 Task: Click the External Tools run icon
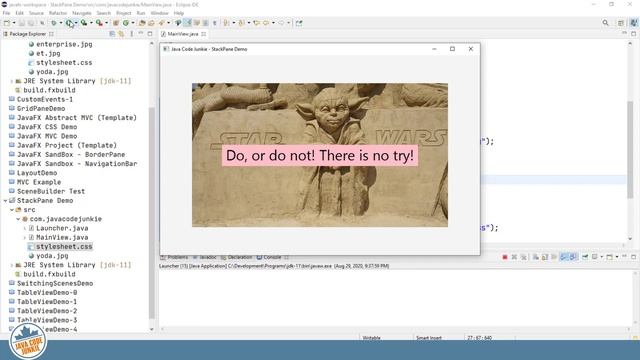(99, 23)
